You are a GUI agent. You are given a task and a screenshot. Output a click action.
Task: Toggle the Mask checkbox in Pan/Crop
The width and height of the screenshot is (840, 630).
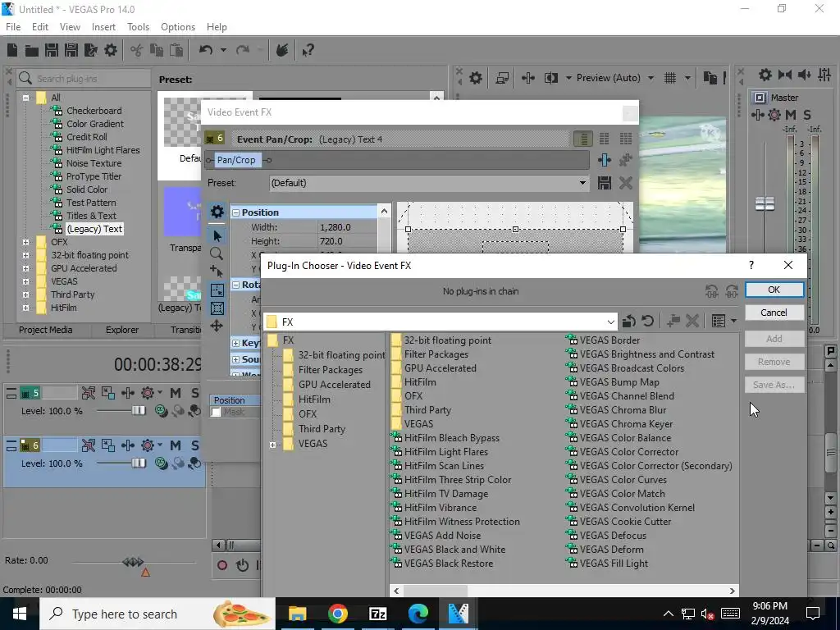click(x=216, y=412)
